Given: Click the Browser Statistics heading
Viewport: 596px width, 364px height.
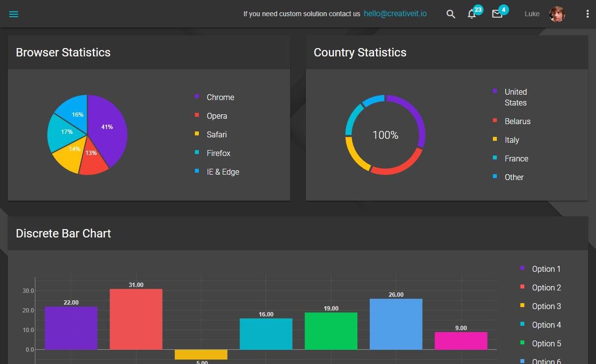Looking at the screenshot, I should point(63,52).
